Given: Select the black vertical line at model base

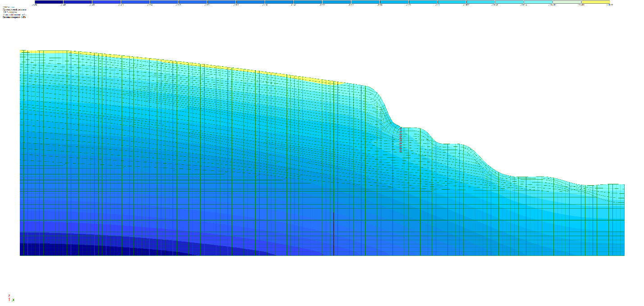Looking at the screenshot, I should click(x=333, y=234).
